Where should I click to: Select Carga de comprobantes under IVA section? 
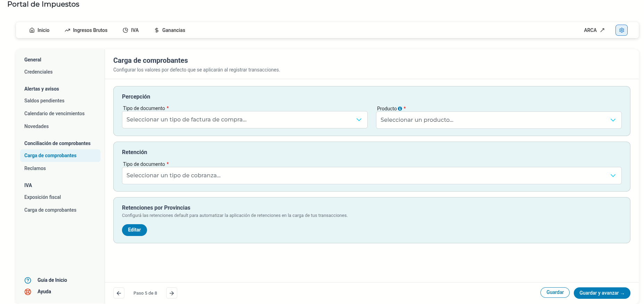point(50,210)
